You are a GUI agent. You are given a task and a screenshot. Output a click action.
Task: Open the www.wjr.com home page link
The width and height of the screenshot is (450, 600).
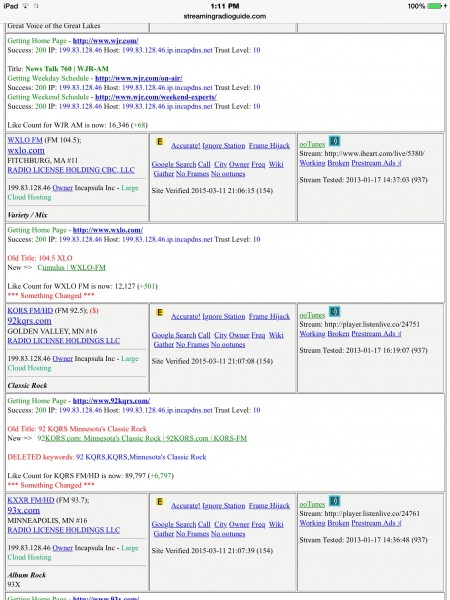coord(106,41)
